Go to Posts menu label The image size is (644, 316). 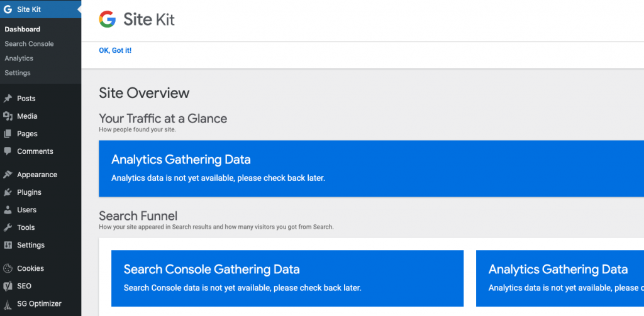click(x=26, y=99)
